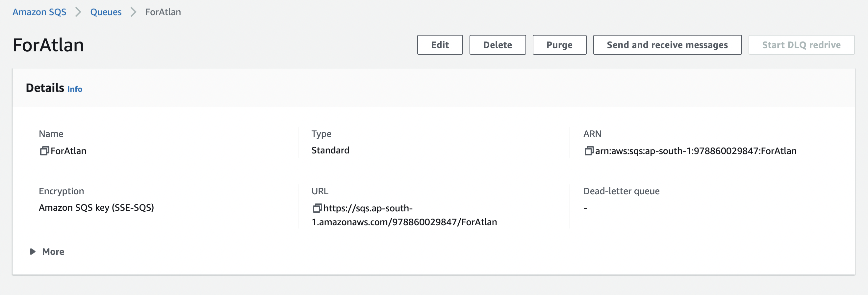Copy the queue URL with its copy icon
The image size is (868, 295).
point(317,208)
